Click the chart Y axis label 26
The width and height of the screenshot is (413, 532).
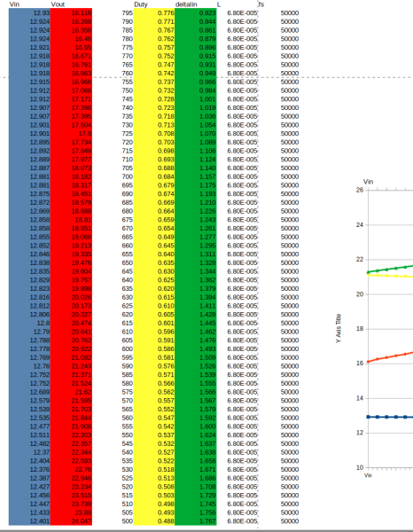pos(360,190)
